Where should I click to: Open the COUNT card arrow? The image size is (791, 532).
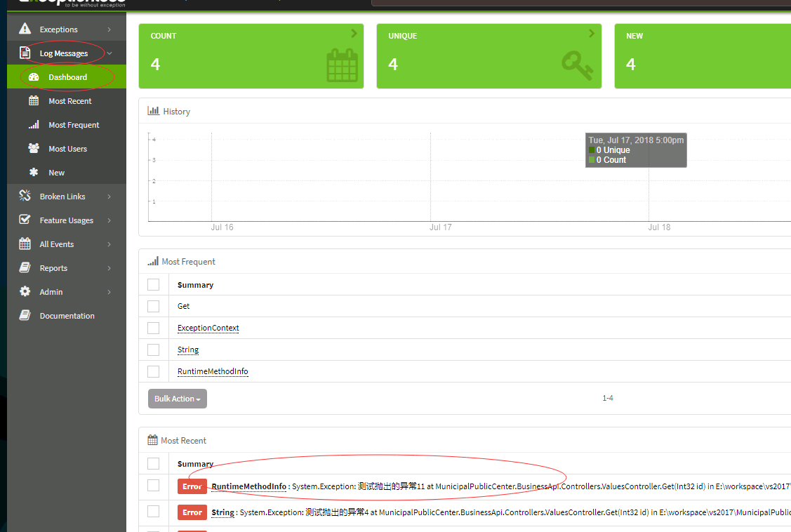[354, 33]
